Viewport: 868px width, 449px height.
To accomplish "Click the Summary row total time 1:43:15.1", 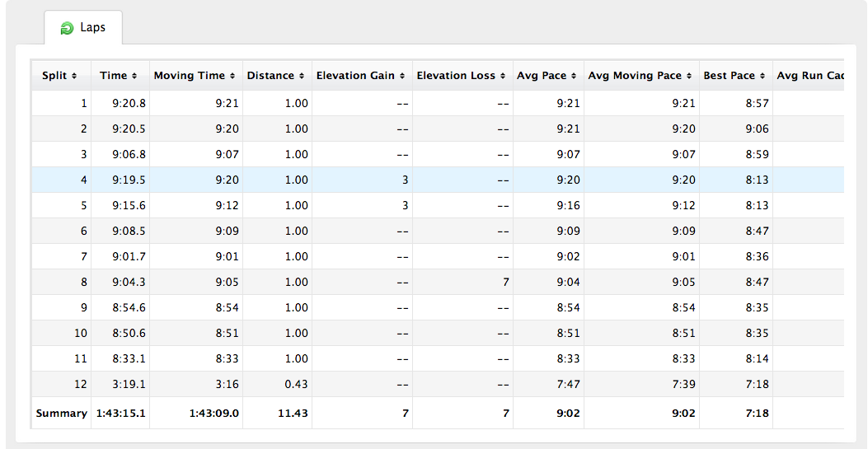I will point(120,414).
